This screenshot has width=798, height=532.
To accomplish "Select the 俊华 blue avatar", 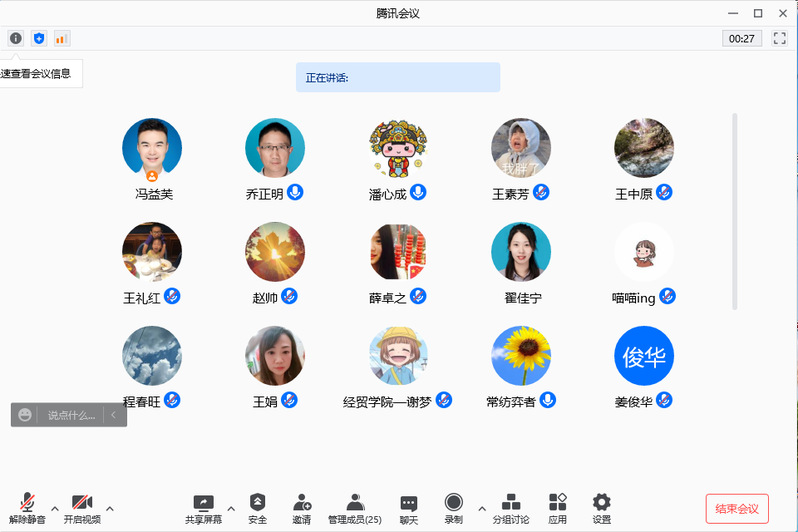I will click(644, 356).
